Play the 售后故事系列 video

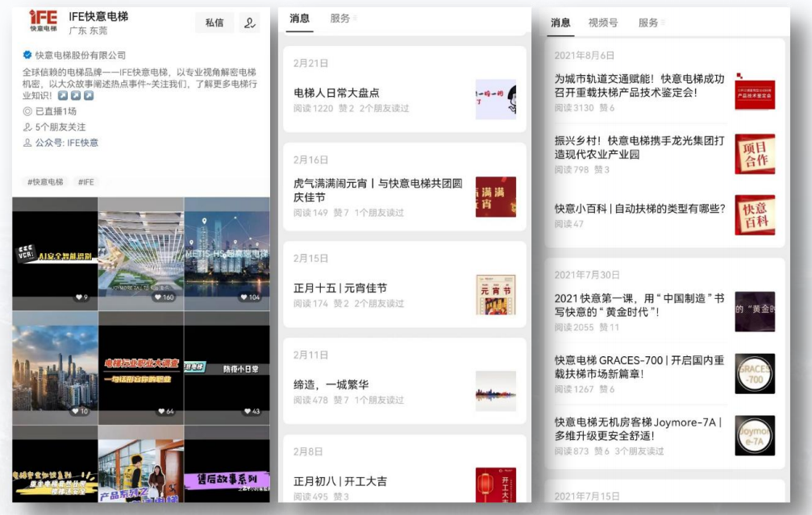point(227,463)
